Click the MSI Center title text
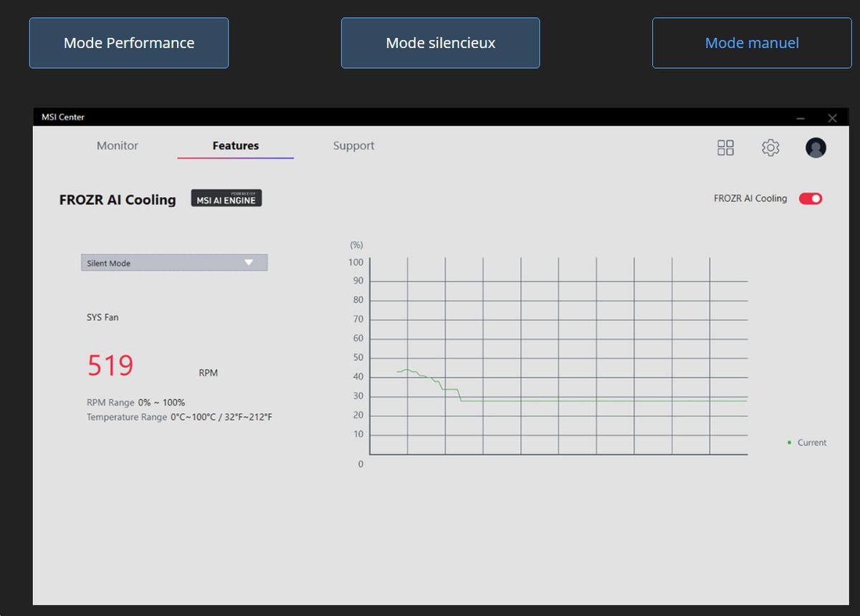860x616 pixels. click(63, 117)
